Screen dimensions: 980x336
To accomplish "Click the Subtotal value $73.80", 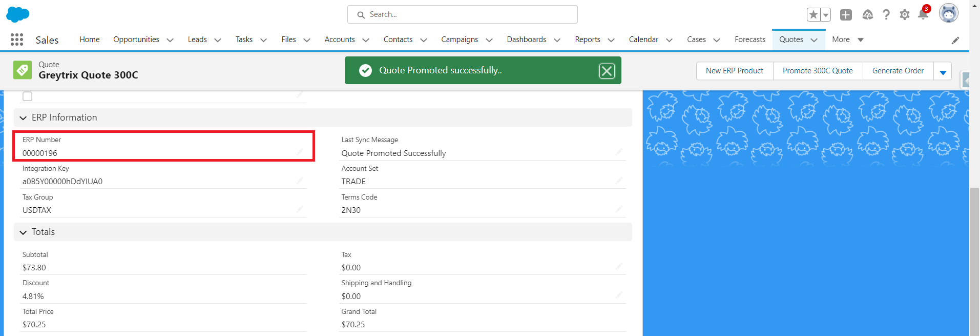I will pos(34,268).
